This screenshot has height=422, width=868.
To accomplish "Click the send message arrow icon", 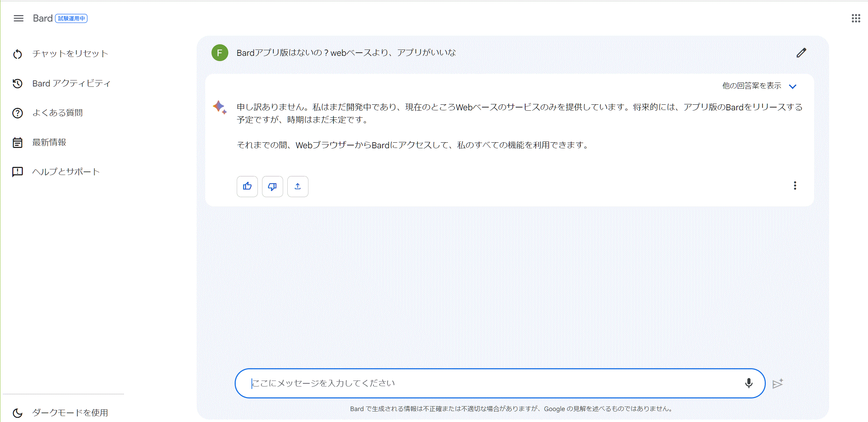I will [x=778, y=383].
